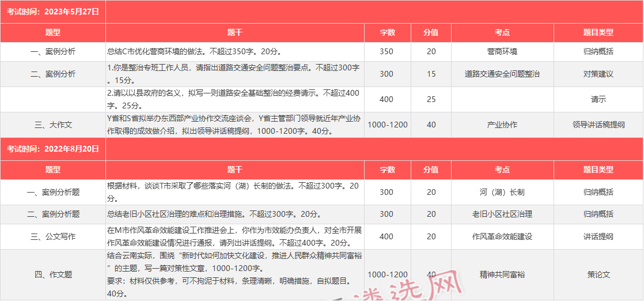Select the 对策建议 question type cell
Screen dimensions: 644x301
[x=598, y=74]
